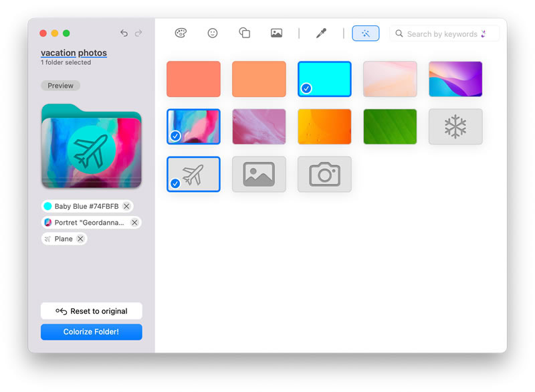The image size is (535, 392).
Task: Remove the Baby Blue #74FBFB tag
Action: (x=126, y=206)
